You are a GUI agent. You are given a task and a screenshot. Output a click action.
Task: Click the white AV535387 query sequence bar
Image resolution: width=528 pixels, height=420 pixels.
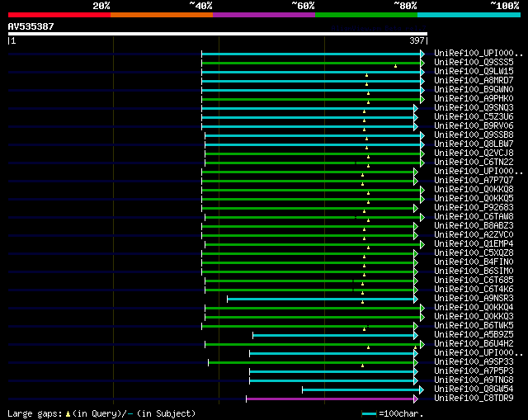pos(218,34)
